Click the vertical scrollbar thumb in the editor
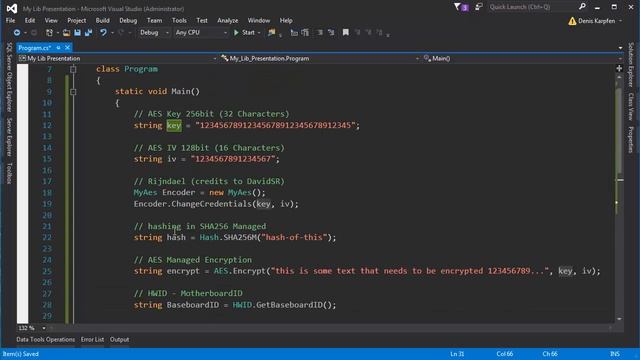 coord(619,130)
